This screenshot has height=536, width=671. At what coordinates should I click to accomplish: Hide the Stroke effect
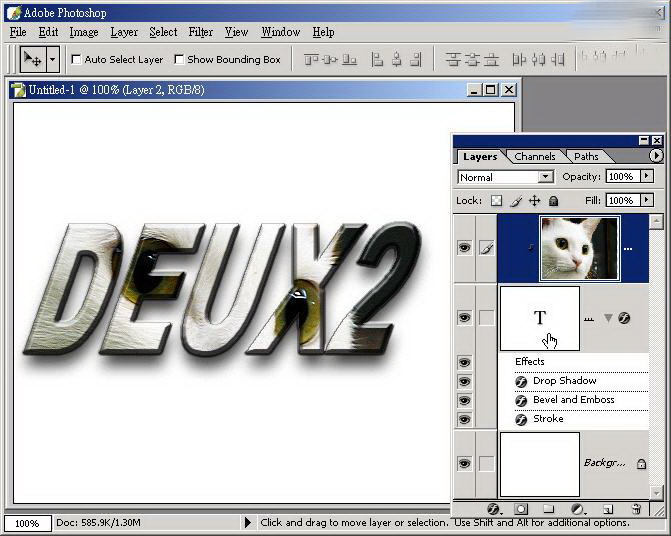click(464, 419)
